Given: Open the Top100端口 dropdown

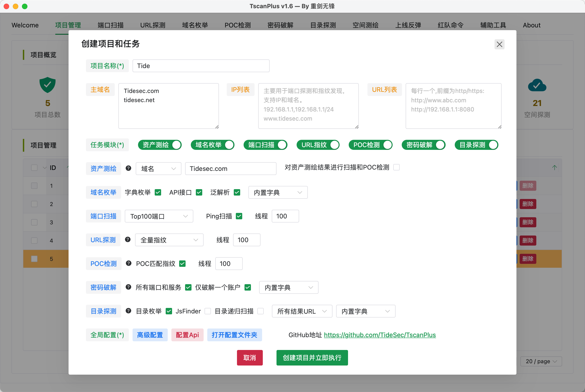Looking at the screenshot, I should click(x=159, y=216).
